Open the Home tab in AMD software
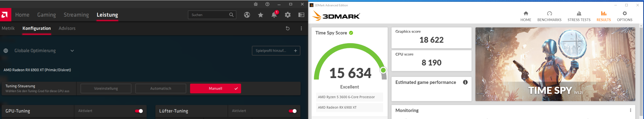 (22, 15)
